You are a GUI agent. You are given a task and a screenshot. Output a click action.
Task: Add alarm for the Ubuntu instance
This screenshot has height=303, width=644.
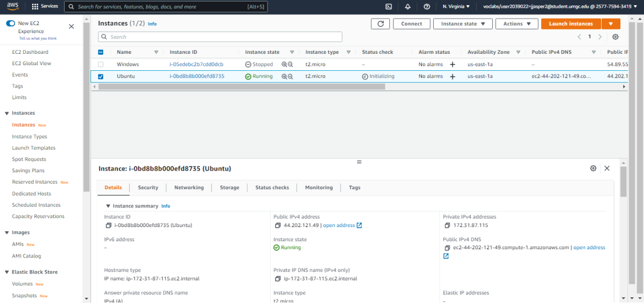[452, 77]
